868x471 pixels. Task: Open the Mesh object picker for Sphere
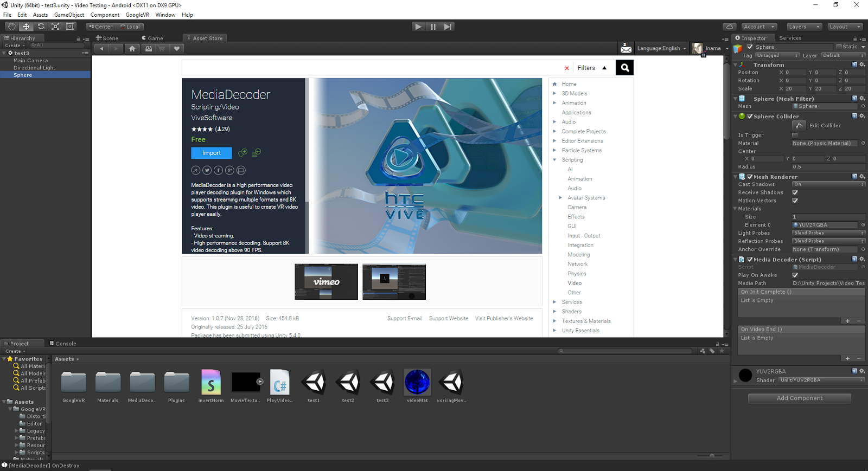pos(863,106)
